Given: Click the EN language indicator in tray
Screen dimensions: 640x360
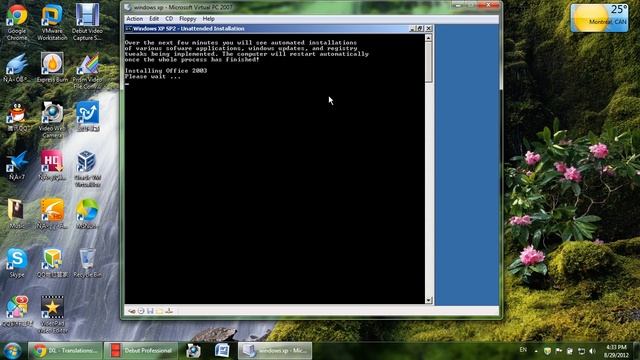Looking at the screenshot, I should coord(523,350).
